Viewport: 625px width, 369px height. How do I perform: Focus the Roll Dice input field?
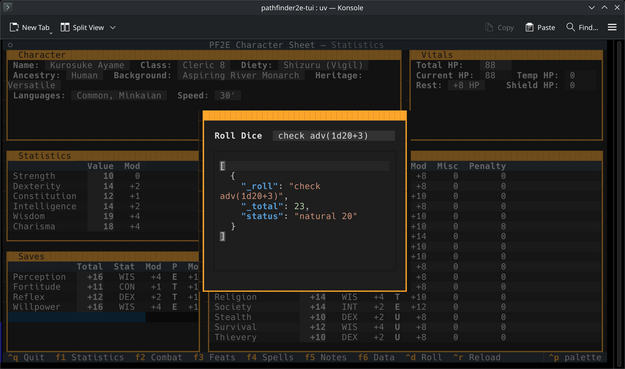[334, 136]
